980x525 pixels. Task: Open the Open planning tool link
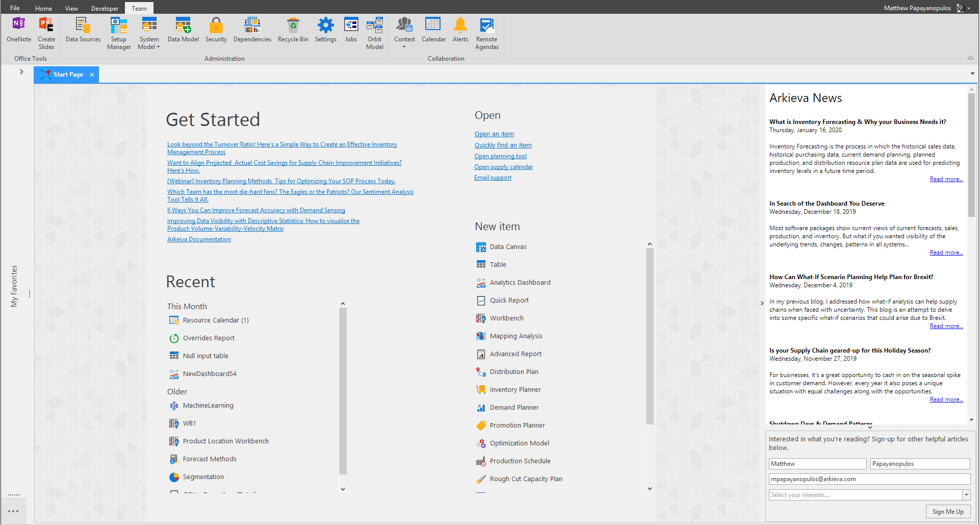[500, 156]
